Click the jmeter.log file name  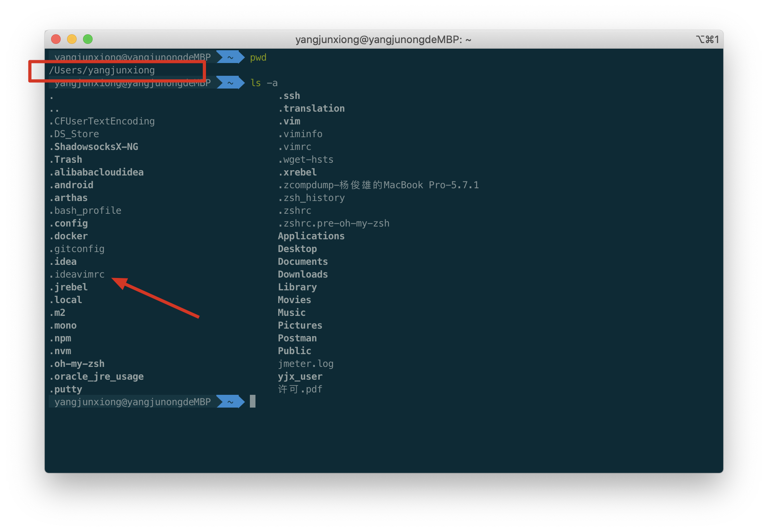pos(306,364)
